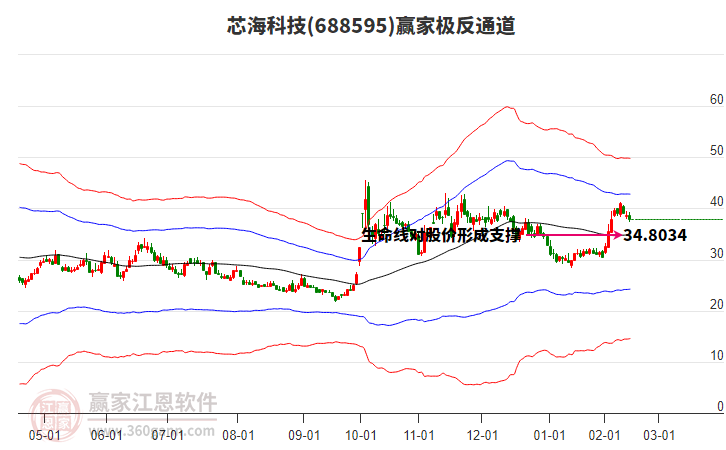Click the y-axis label 50
The image size is (726, 450).
pyautogui.click(x=716, y=150)
